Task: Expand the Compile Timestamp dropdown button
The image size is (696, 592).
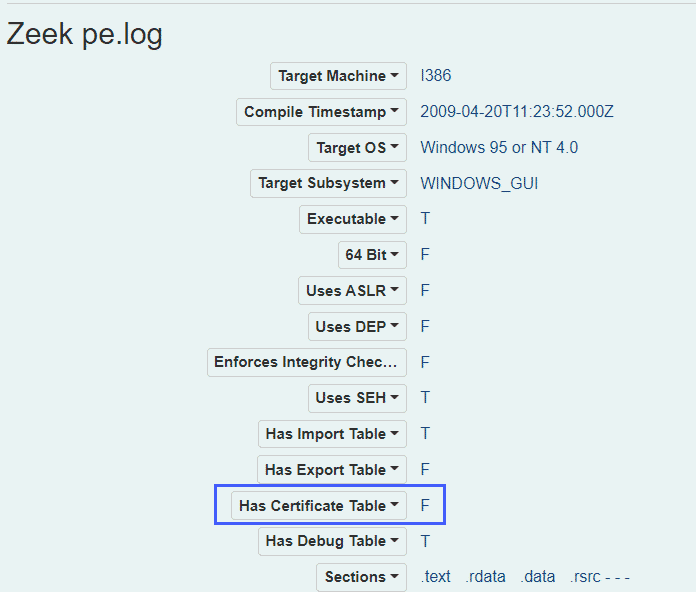Action: pos(321,112)
